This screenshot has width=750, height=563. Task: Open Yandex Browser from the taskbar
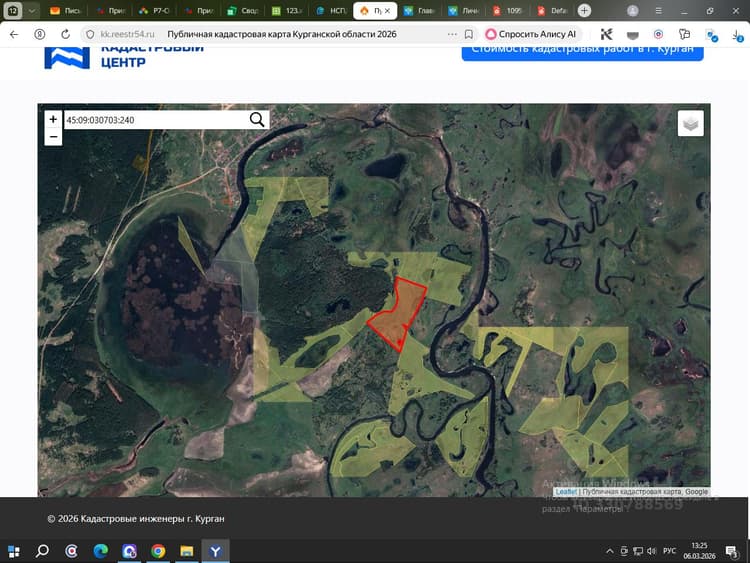pyautogui.click(x=215, y=552)
